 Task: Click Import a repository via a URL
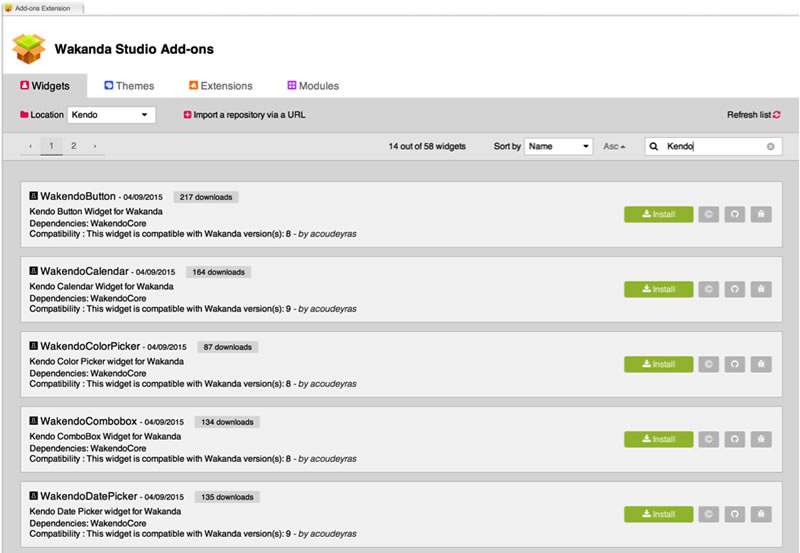244,115
